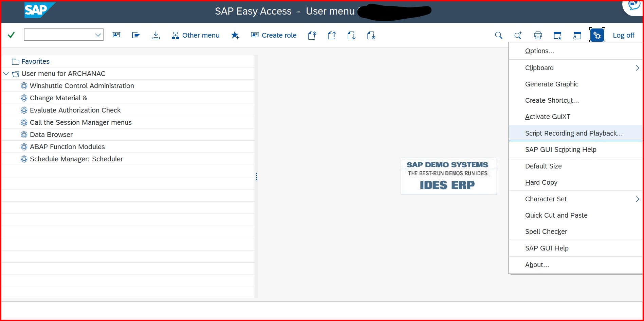Open the Clipboard submenu
The image size is (644, 321).
coord(576,68)
